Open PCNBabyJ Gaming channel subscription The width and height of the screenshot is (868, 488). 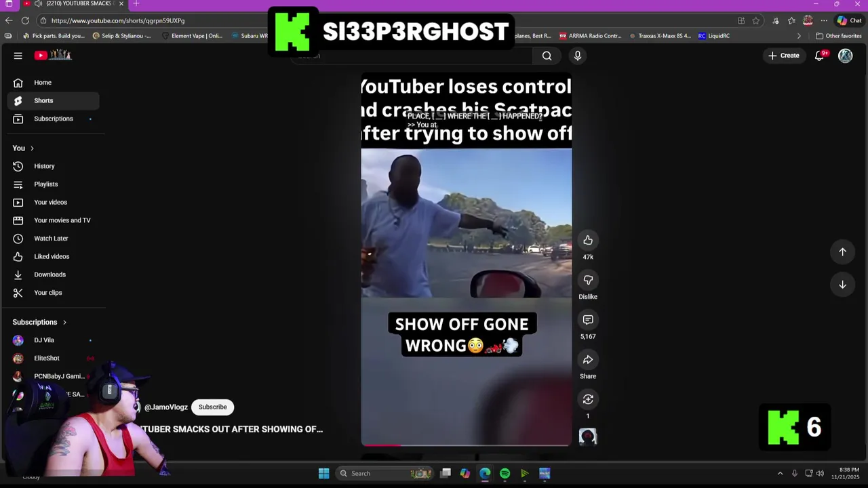tap(53, 376)
